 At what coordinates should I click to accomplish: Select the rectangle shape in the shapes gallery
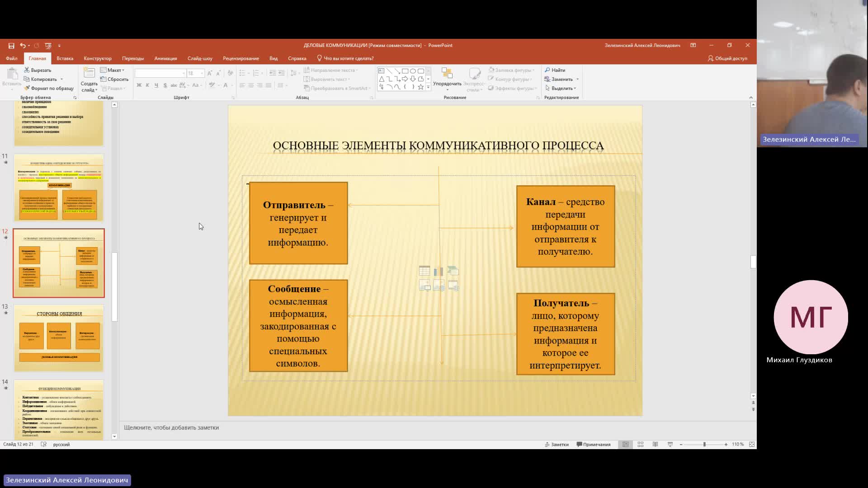click(x=405, y=71)
